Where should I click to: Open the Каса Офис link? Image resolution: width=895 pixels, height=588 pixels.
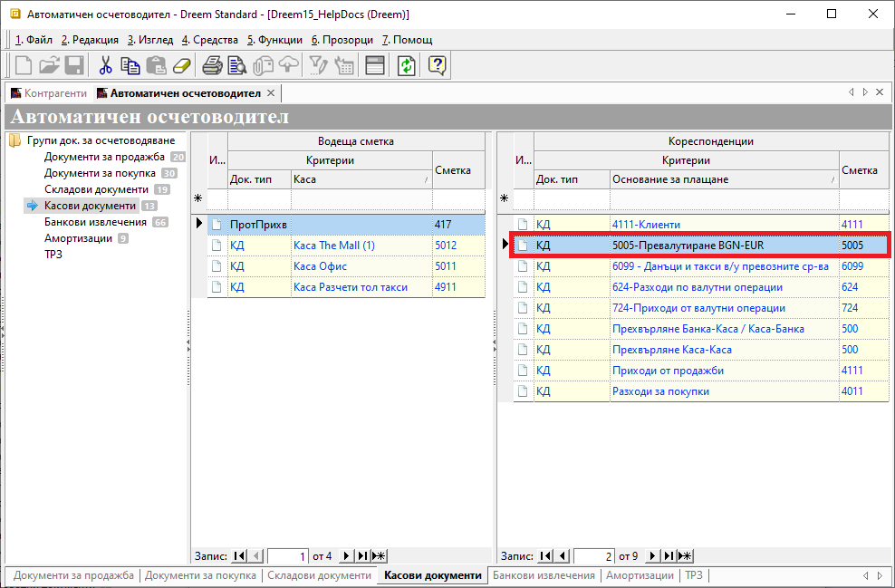point(320,266)
